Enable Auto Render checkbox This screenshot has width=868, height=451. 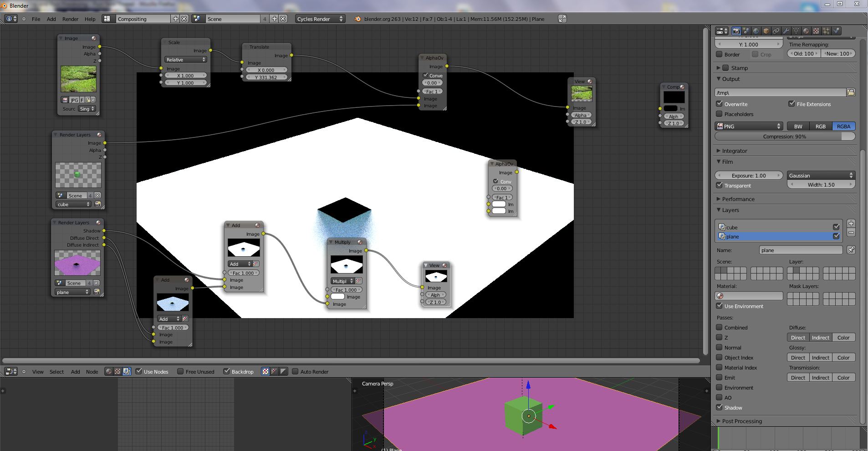tap(295, 371)
